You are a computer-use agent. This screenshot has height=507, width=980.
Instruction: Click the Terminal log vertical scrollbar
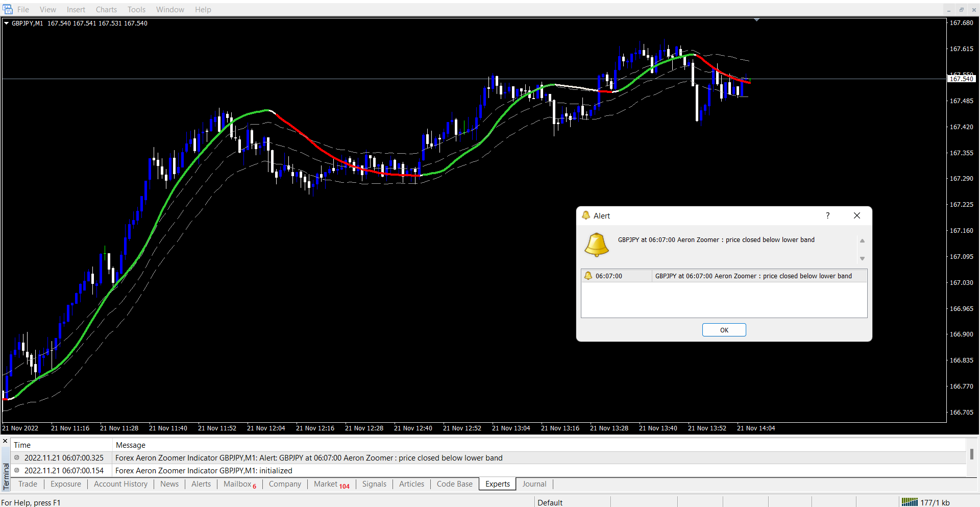pos(971,454)
